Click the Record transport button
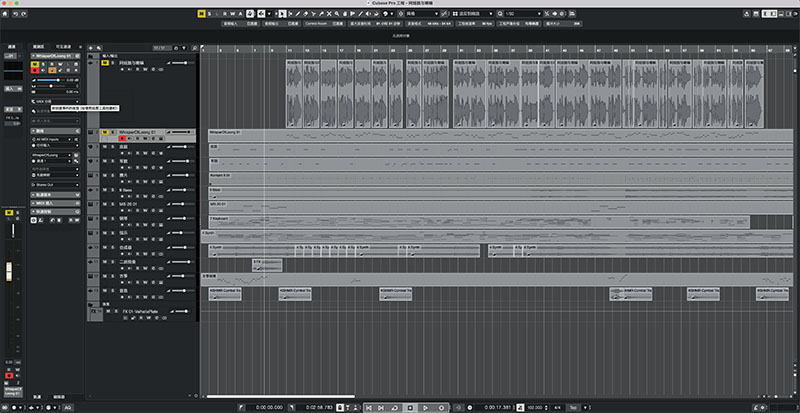The height and width of the screenshot is (413, 800). tap(441, 407)
